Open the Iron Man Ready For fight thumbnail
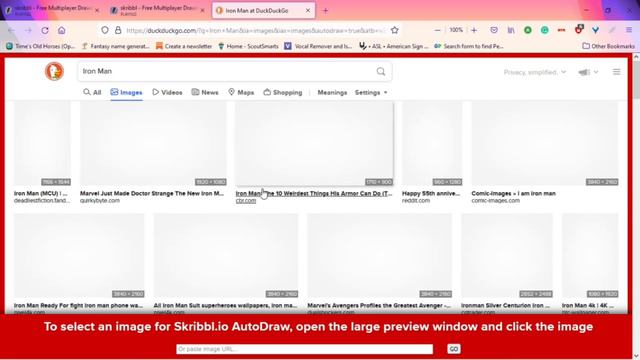Screen dimensions: 640x360 pos(79,256)
